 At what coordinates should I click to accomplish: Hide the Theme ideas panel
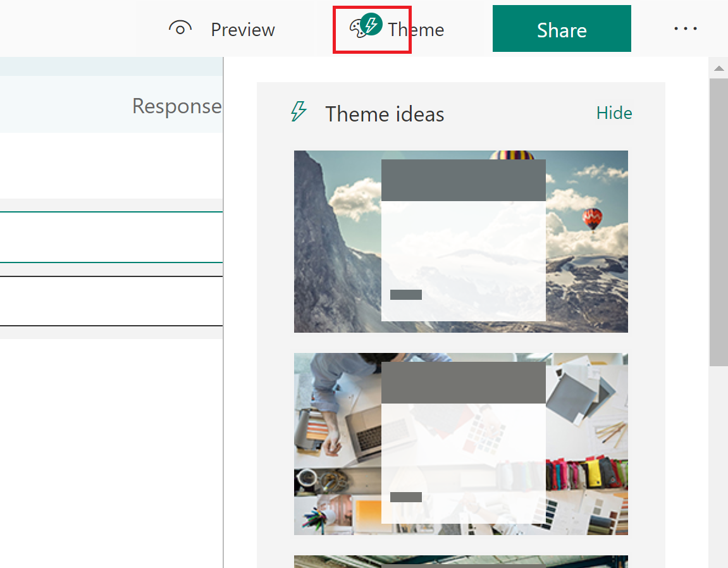point(614,113)
